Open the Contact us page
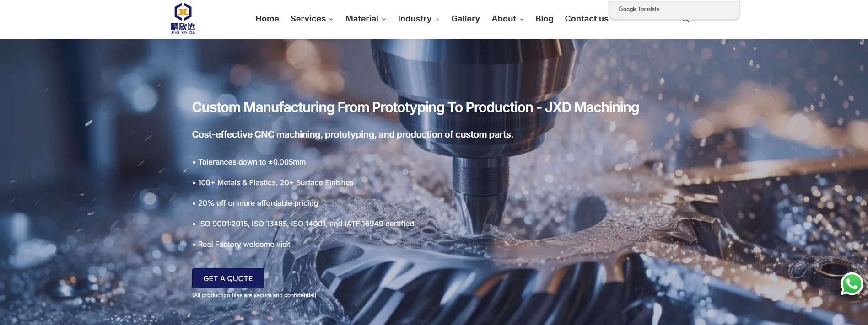868x325 pixels. 586,19
